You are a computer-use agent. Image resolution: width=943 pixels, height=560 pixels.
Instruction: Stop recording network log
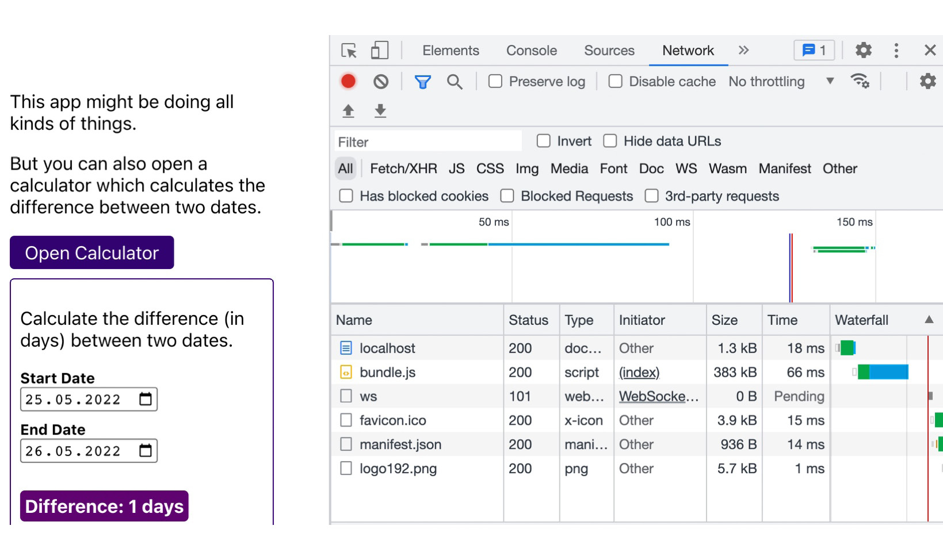348,81
